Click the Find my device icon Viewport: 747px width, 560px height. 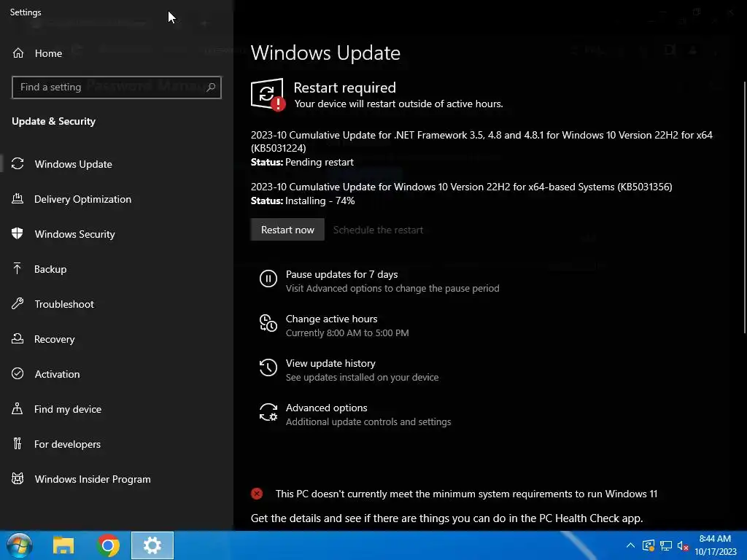[x=18, y=409]
